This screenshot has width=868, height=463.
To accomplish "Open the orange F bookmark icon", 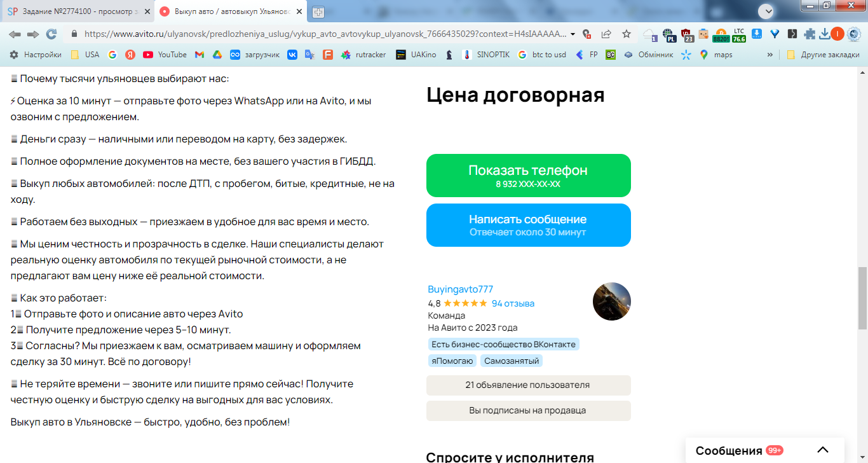I will (x=328, y=55).
